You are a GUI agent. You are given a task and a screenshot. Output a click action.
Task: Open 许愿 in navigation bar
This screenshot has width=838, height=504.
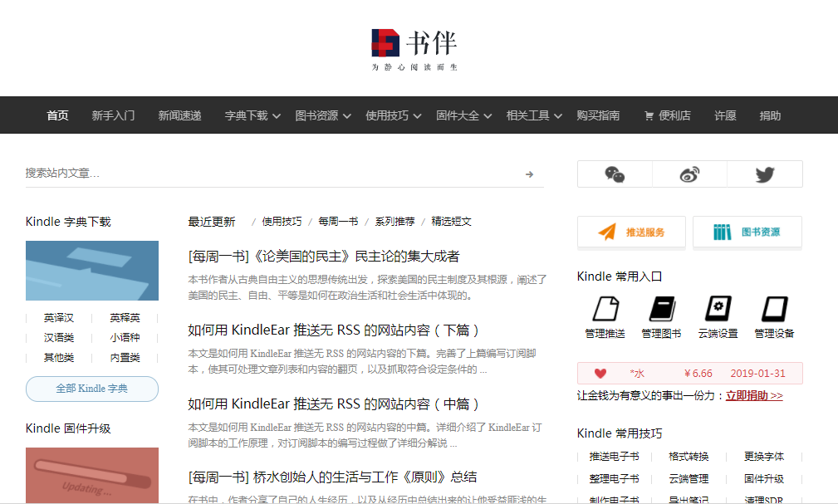725,115
